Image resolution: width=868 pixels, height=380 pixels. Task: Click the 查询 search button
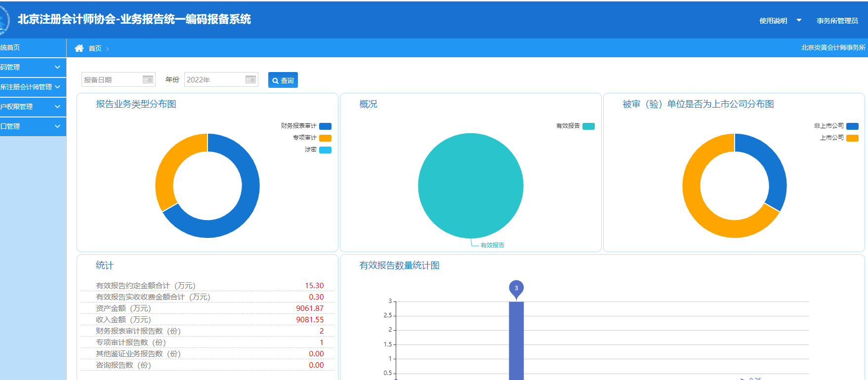(283, 80)
